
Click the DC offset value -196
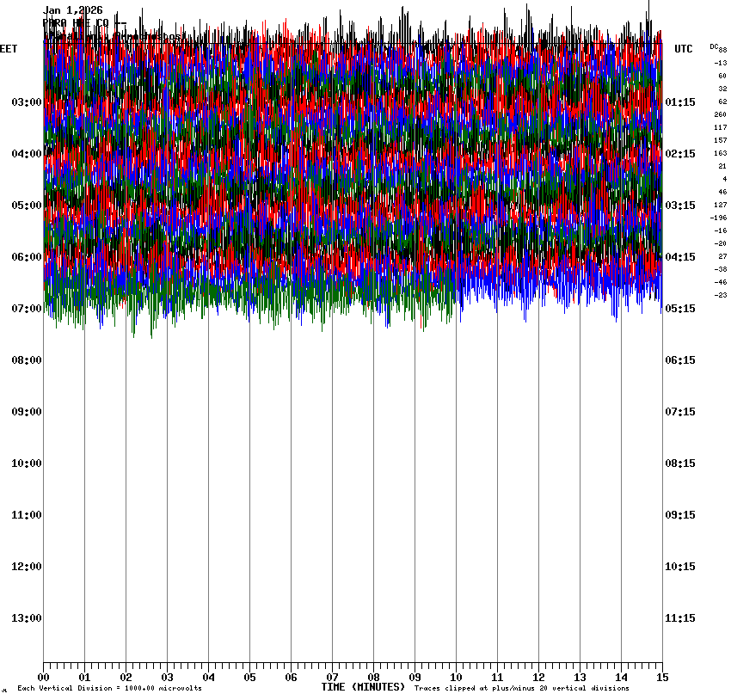(x=718, y=218)
